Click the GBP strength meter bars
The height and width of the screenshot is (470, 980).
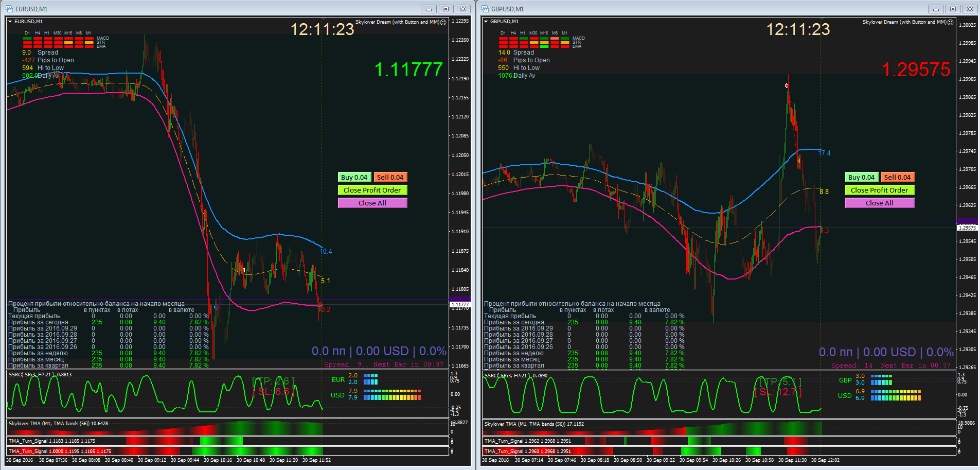[x=881, y=379]
